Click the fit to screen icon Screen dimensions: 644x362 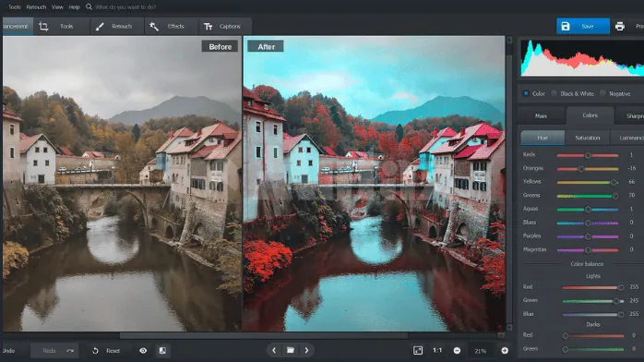click(418, 350)
